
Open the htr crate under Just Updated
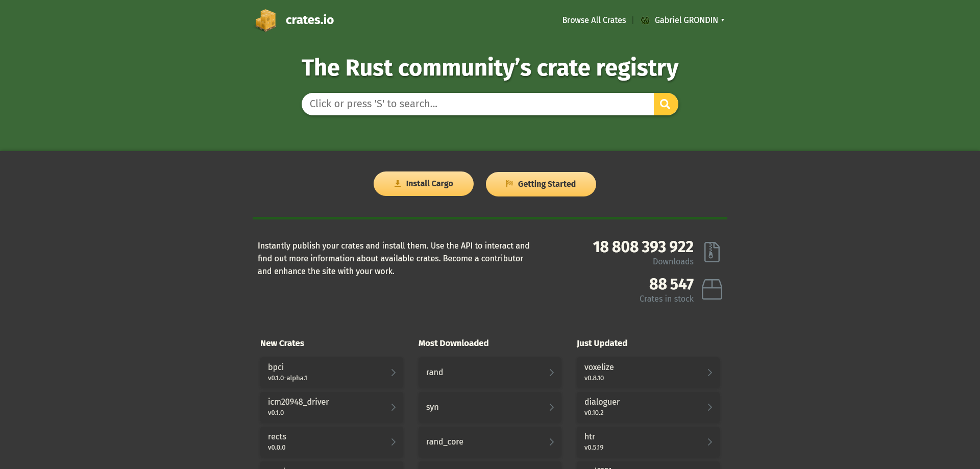pos(648,442)
